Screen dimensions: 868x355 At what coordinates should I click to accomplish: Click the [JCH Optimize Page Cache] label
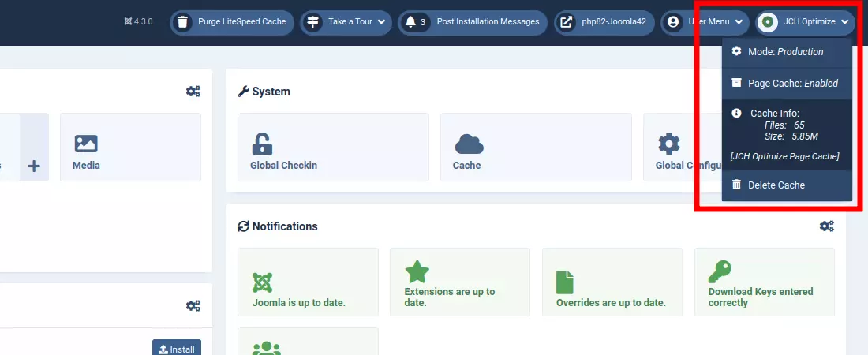785,156
